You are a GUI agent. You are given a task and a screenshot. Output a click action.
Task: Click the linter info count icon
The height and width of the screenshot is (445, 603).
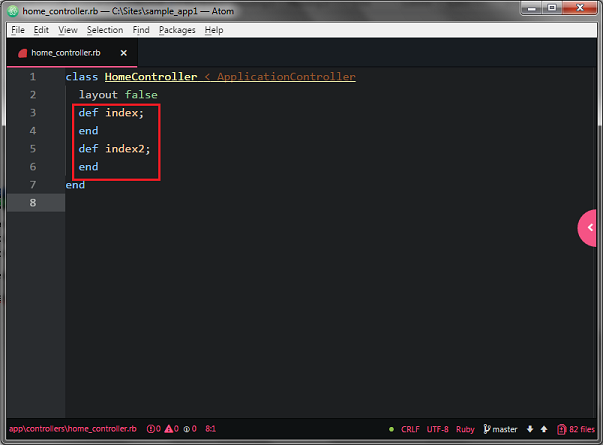190,429
